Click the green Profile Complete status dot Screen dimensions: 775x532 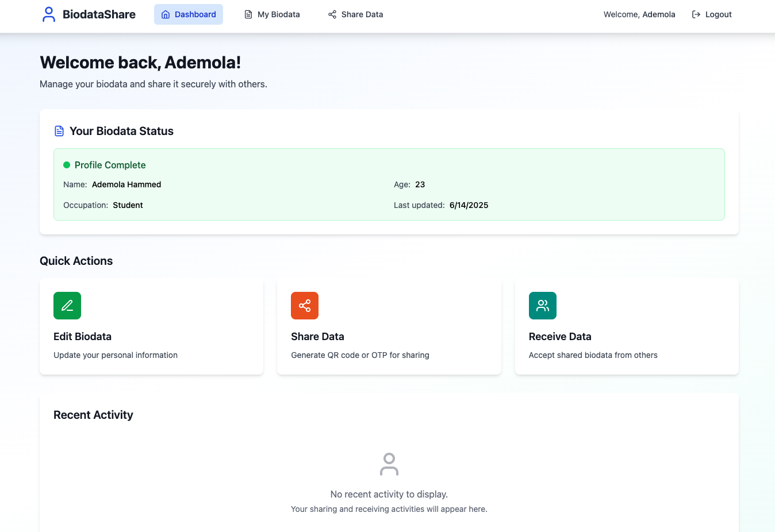coord(67,165)
